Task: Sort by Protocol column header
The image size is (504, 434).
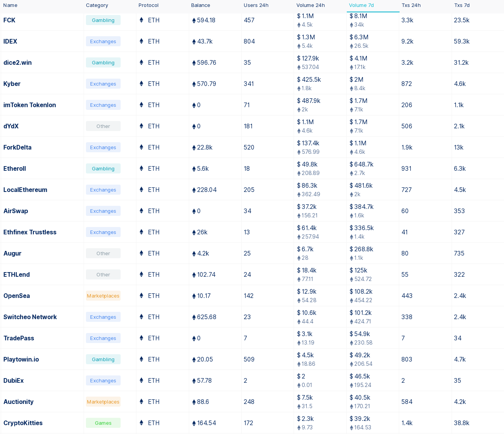Action: coord(149,5)
